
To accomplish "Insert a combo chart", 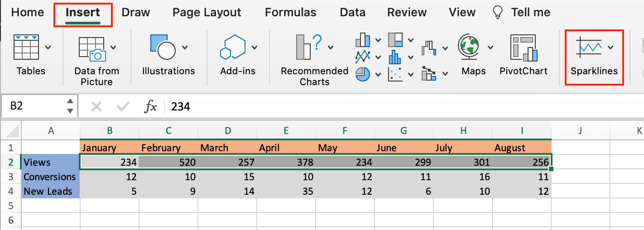I will pyautogui.click(x=428, y=73).
